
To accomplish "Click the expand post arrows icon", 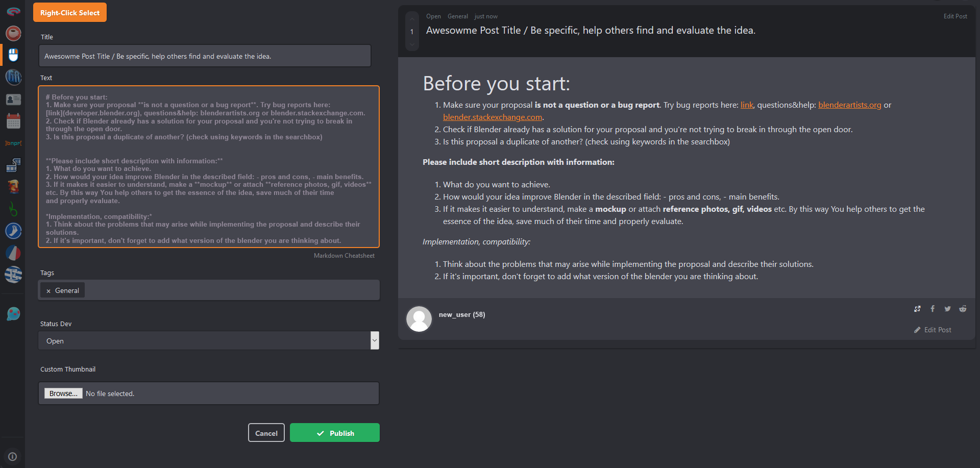I will point(917,309).
